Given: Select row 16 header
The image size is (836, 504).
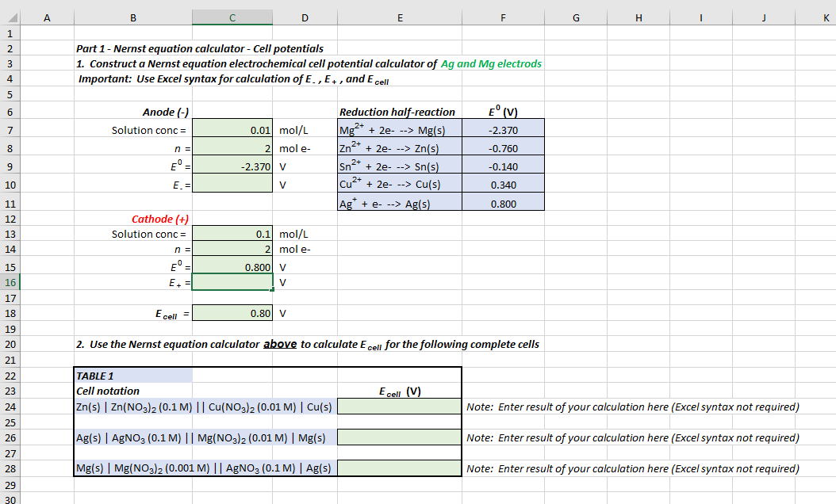Looking at the screenshot, I should point(10,282).
